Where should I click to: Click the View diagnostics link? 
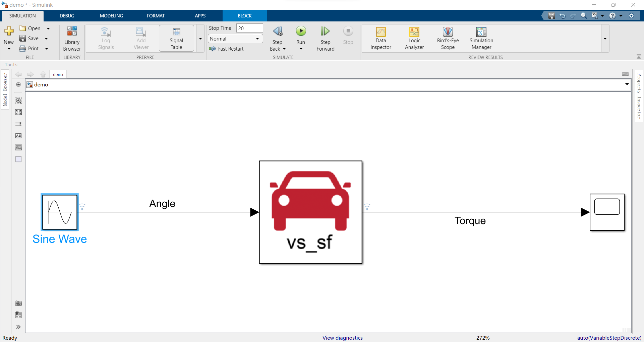tap(343, 338)
